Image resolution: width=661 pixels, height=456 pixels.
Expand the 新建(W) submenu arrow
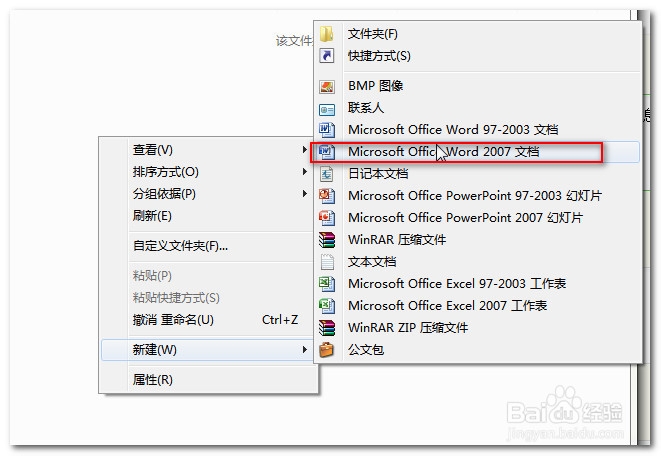tap(304, 349)
